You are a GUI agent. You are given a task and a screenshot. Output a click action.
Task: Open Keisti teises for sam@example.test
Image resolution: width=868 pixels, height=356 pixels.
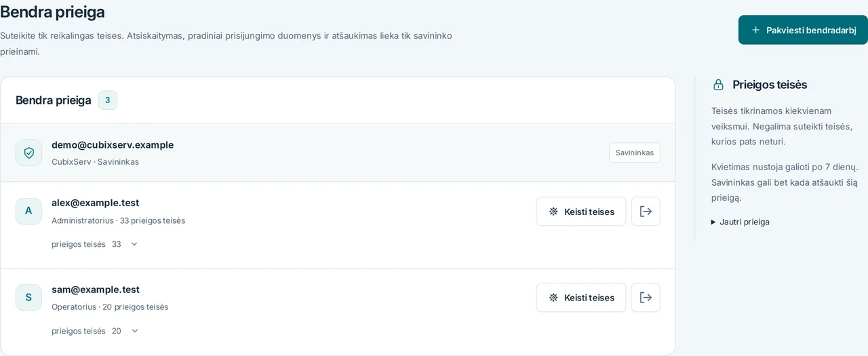coord(581,298)
